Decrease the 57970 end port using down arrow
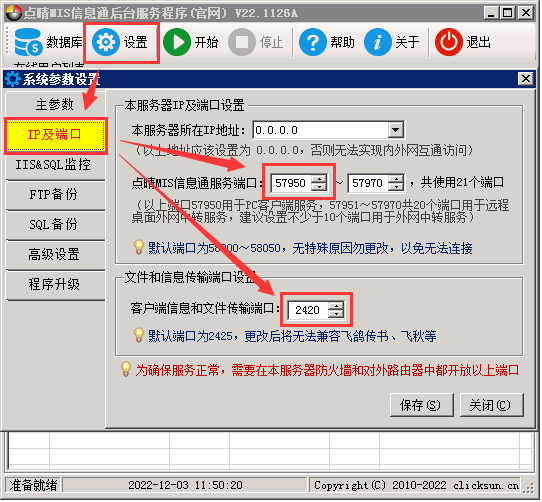Screen dimensions: 542x502 pyautogui.click(x=396, y=187)
